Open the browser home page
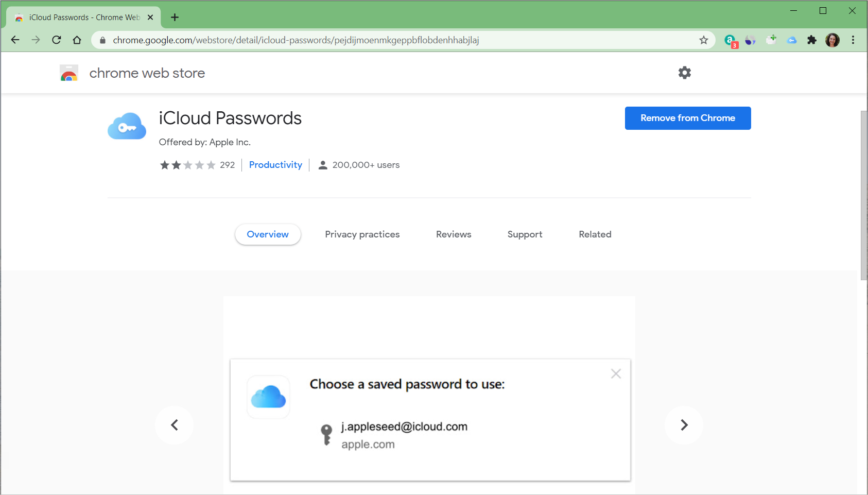The image size is (868, 495). coord(77,40)
